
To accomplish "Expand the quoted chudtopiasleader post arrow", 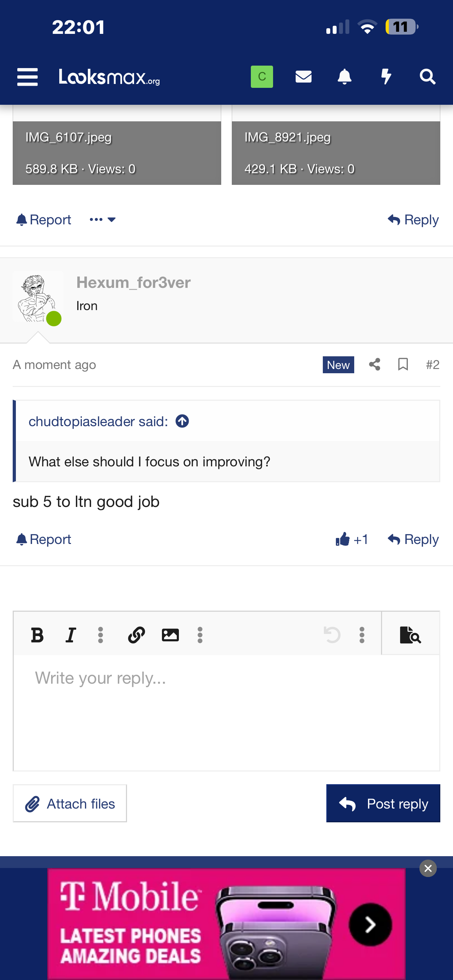I will pyautogui.click(x=182, y=421).
